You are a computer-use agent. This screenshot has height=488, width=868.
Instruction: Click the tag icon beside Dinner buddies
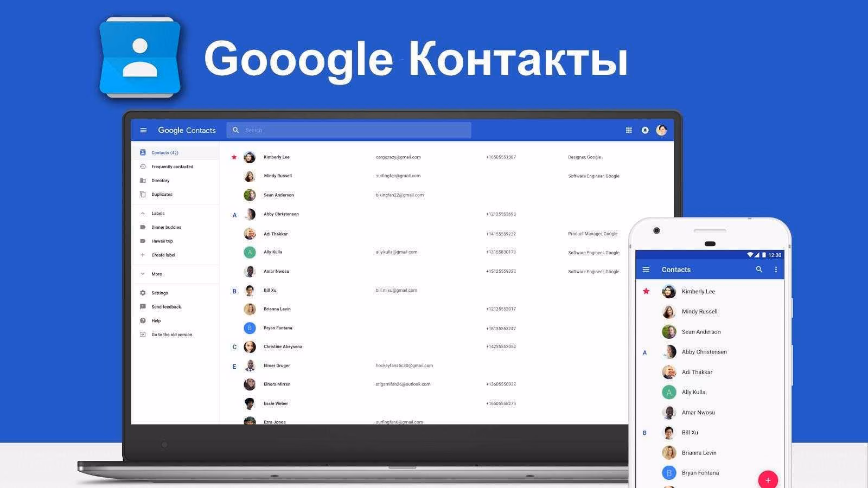point(143,227)
